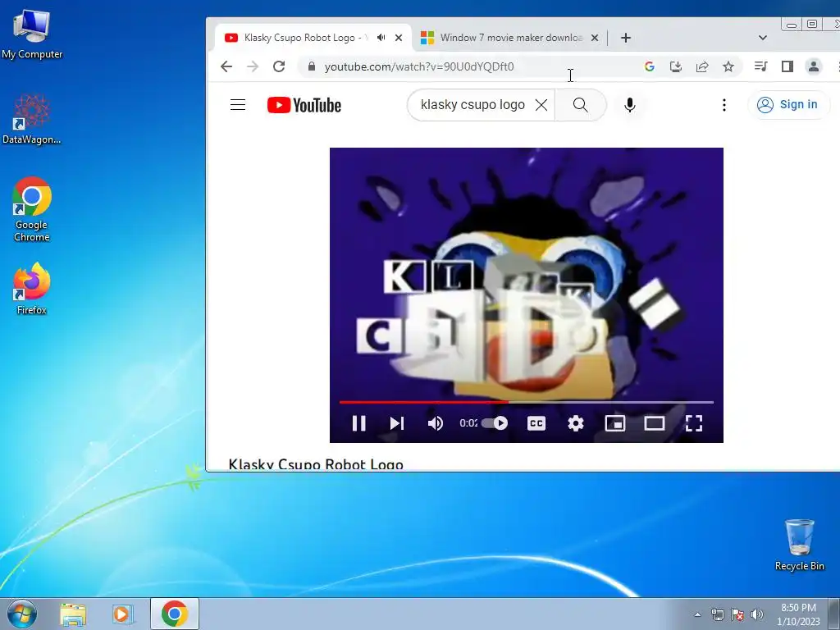
Task: Open a new browser tab
Action: (x=626, y=38)
